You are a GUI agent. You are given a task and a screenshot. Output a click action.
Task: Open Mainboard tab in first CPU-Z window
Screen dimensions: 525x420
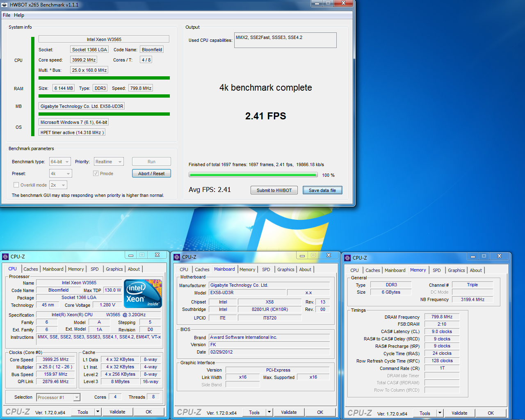click(53, 269)
